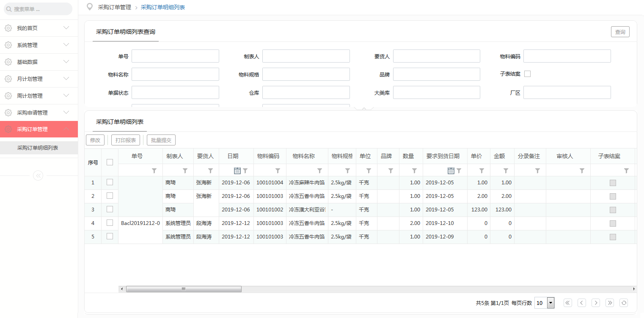The height and width of the screenshot is (318, 644).
Task: Click the horizontal scrollbar thumb under table
Action: (x=184, y=289)
